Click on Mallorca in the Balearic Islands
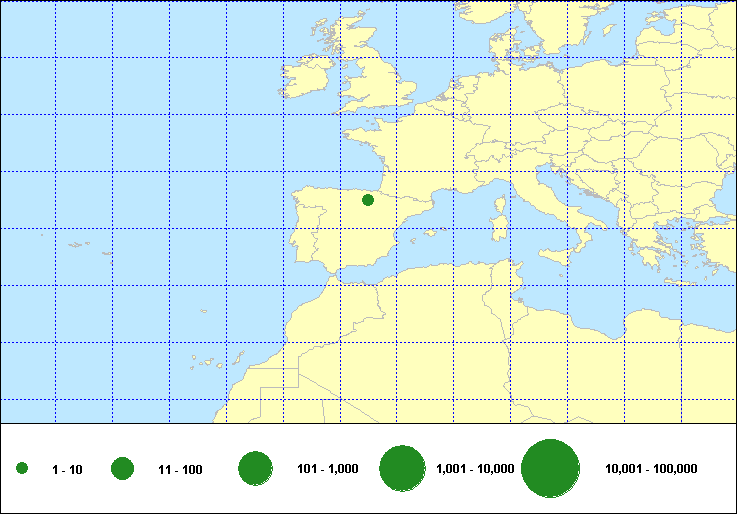737x514 pixels. click(x=431, y=235)
